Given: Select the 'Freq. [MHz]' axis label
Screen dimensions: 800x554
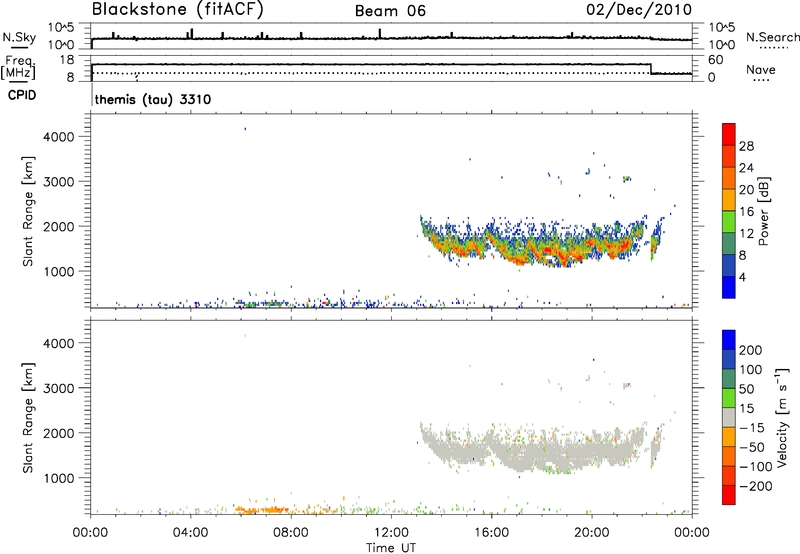Looking at the screenshot, I should pos(19,67).
